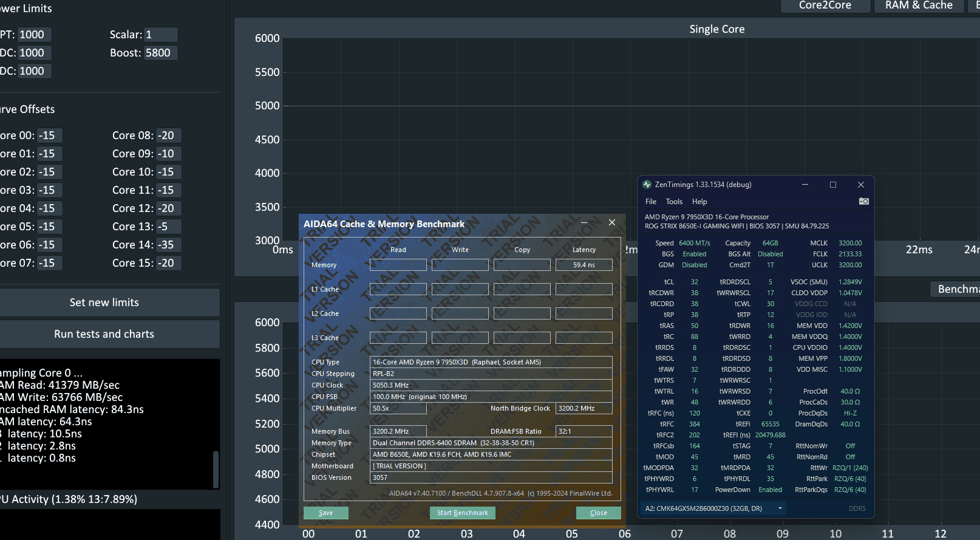Click the Core 14 offset field

169,245
